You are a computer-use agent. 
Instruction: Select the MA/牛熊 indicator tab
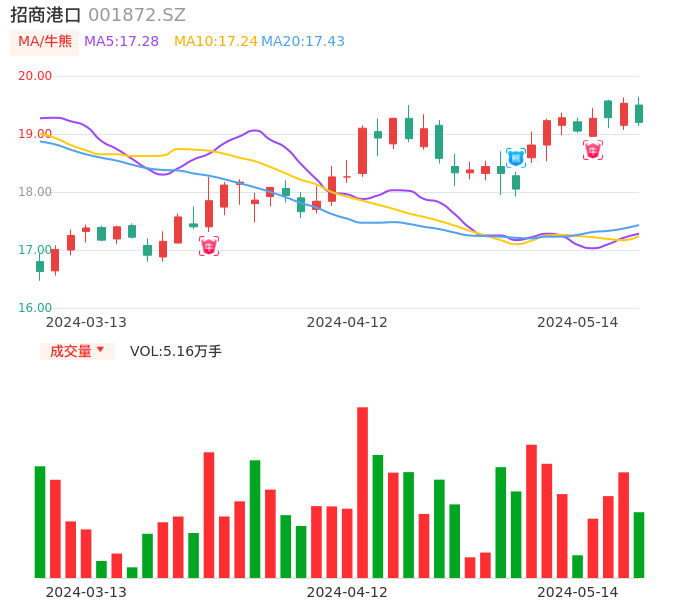tap(45, 41)
